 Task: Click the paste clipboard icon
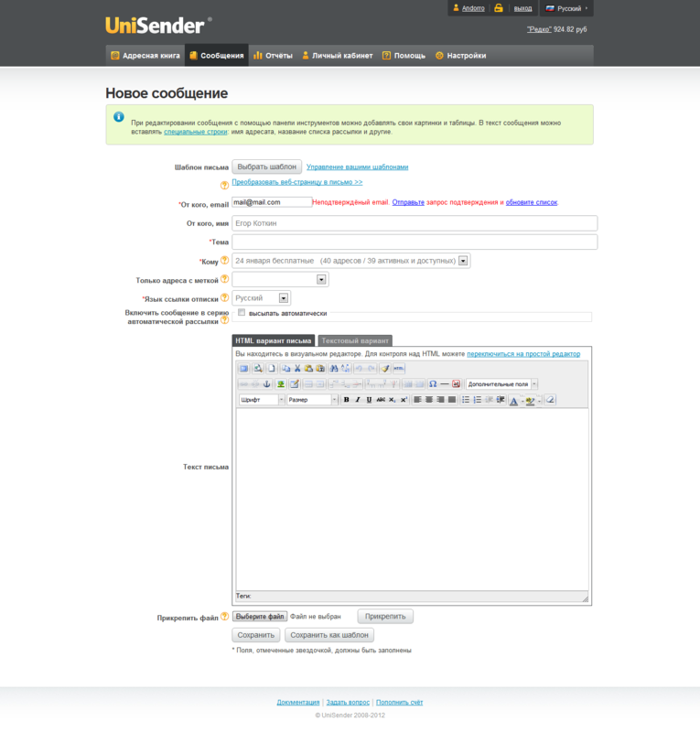click(308, 369)
